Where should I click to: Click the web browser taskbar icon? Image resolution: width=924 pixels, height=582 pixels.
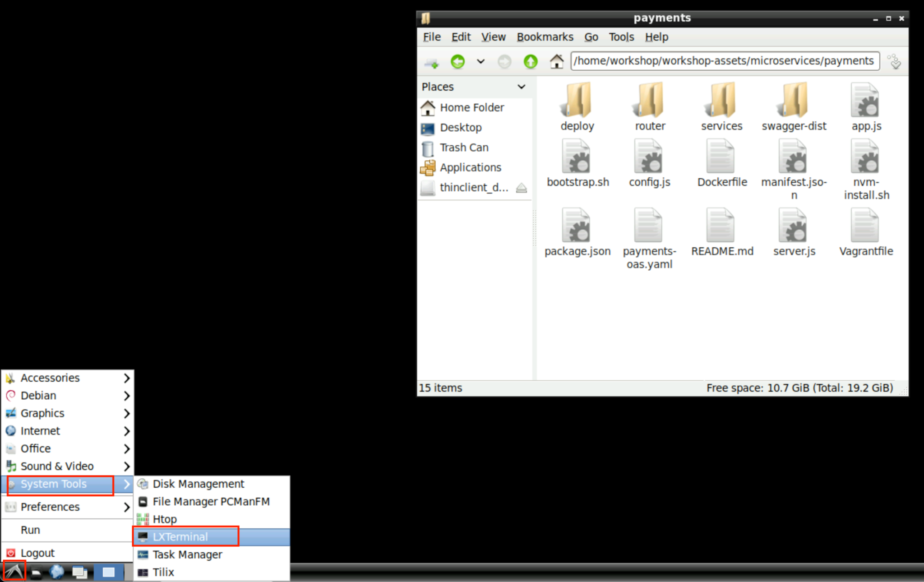[57, 572]
